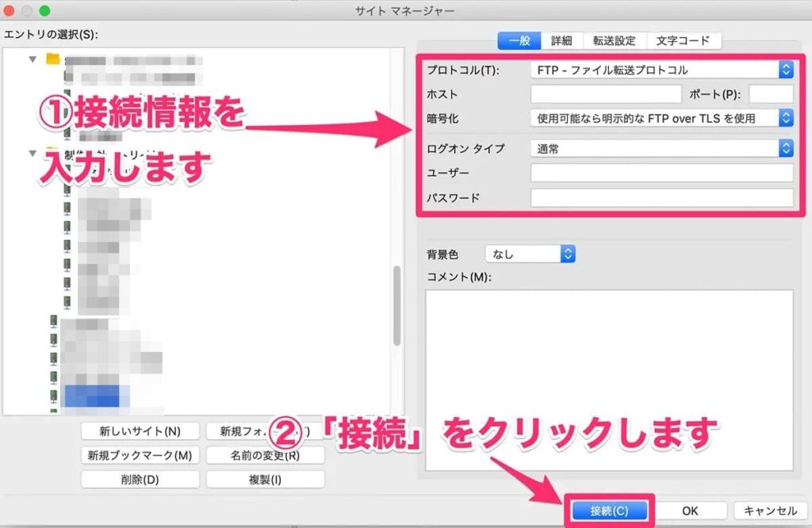Click the パスワード input field
This screenshot has height=528, width=812.
(662, 197)
